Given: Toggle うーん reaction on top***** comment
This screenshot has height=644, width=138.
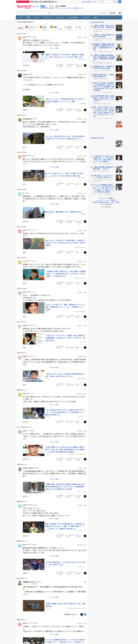Looking at the screenshot, I should pos(79,459).
